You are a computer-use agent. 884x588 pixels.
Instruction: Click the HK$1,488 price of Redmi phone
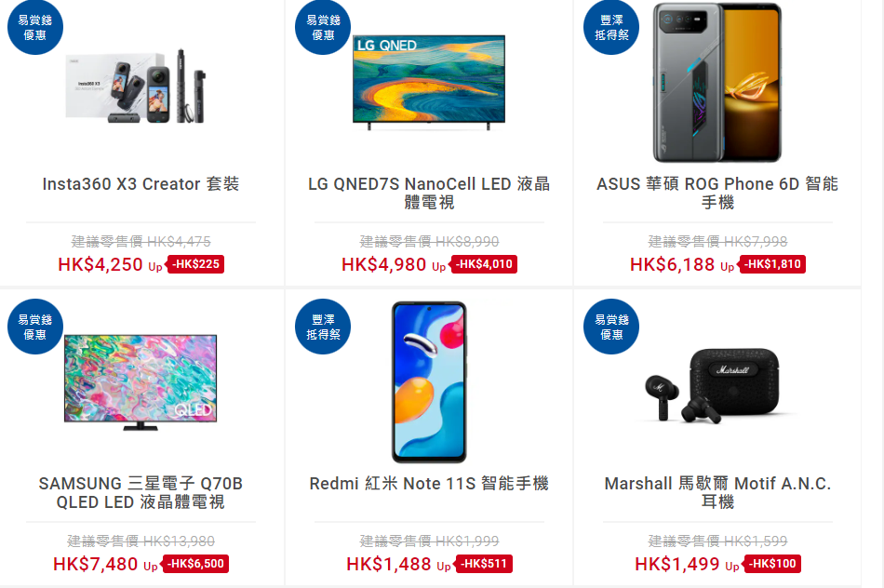point(388,564)
